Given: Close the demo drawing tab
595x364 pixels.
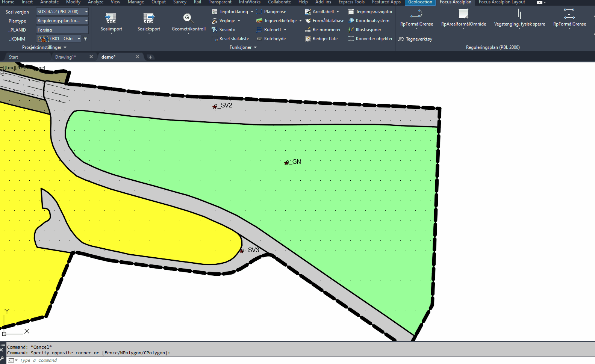Looking at the screenshot, I should click(138, 57).
